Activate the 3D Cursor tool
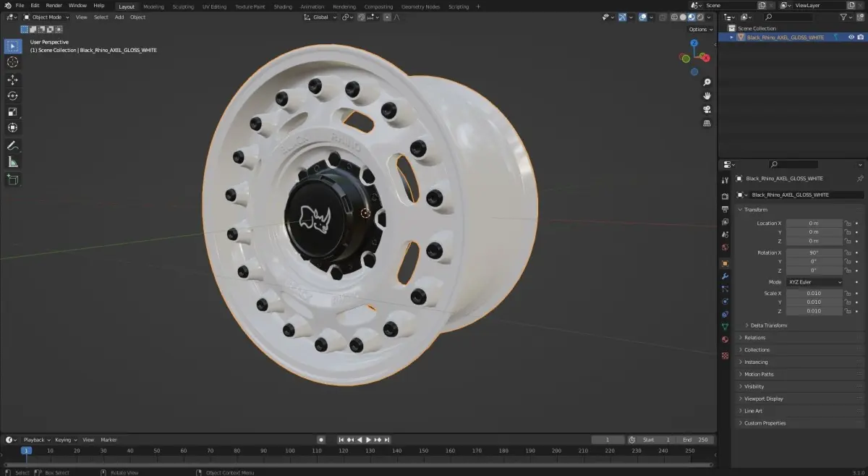Screen dimensions: 868x476 [13, 62]
